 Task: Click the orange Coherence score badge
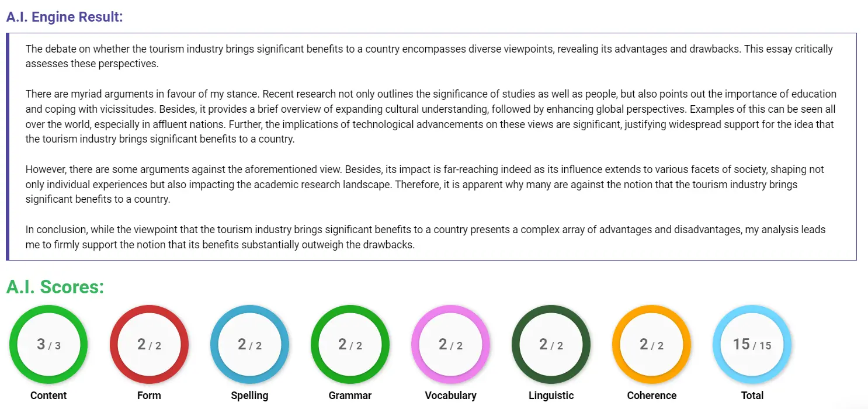point(651,344)
